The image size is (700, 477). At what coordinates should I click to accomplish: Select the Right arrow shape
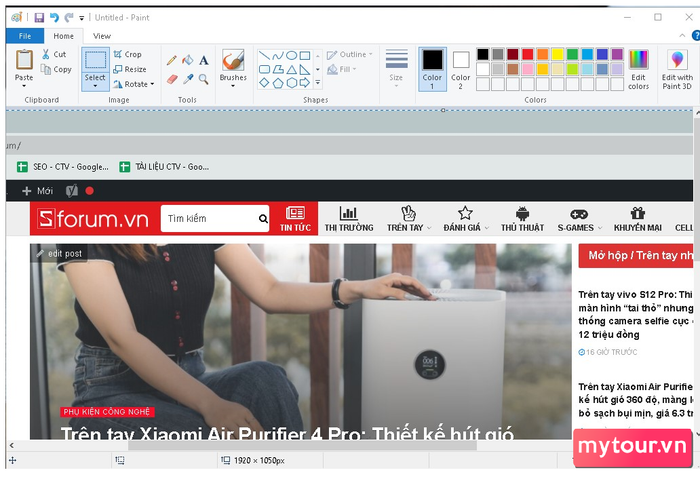(x=305, y=83)
